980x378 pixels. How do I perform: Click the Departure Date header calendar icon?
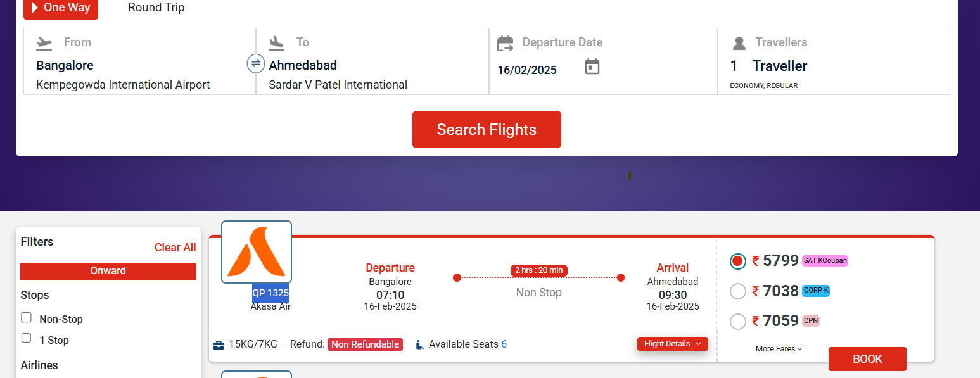point(505,43)
